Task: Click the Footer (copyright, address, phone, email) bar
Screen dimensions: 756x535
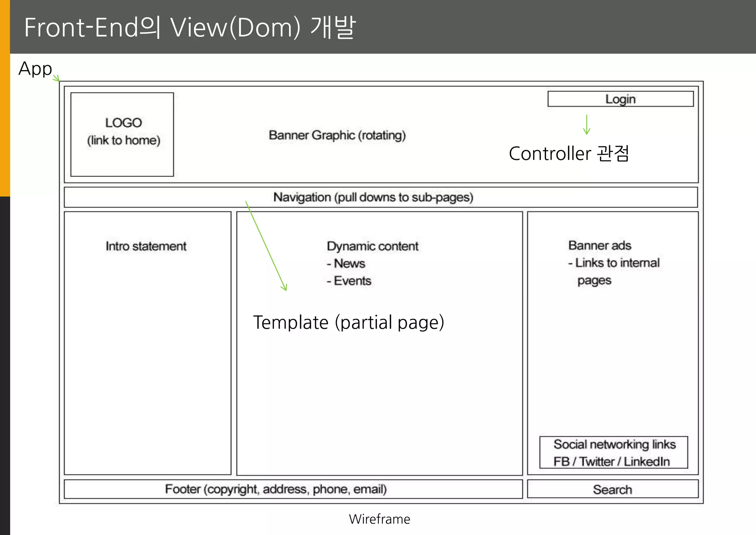Action: coord(293,489)
